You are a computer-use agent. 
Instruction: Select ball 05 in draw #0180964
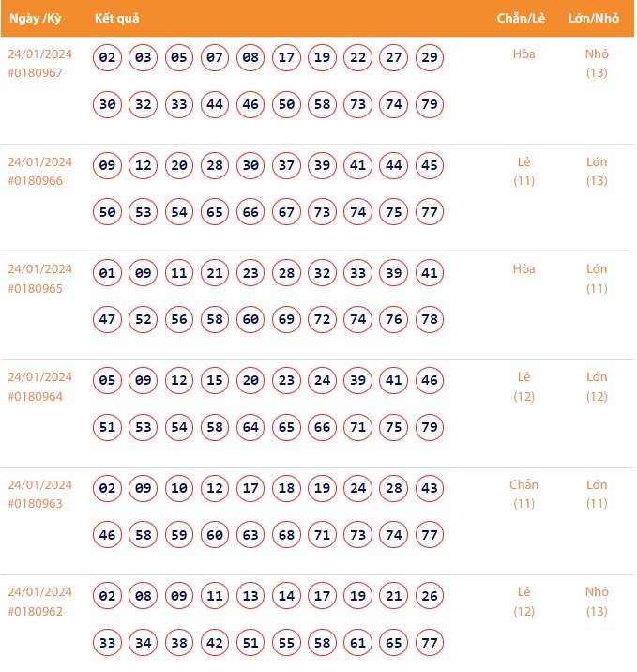(x=108, y=381)
